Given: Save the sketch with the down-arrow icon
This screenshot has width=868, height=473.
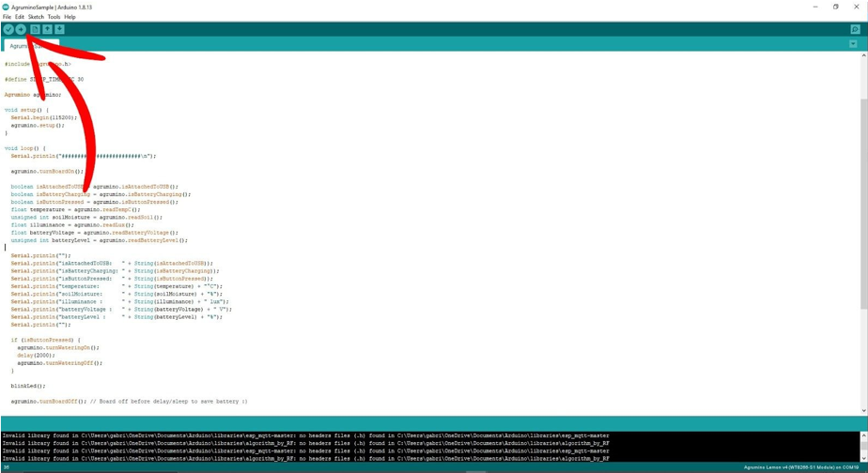Looking at the screenshot, I should 59,29.
